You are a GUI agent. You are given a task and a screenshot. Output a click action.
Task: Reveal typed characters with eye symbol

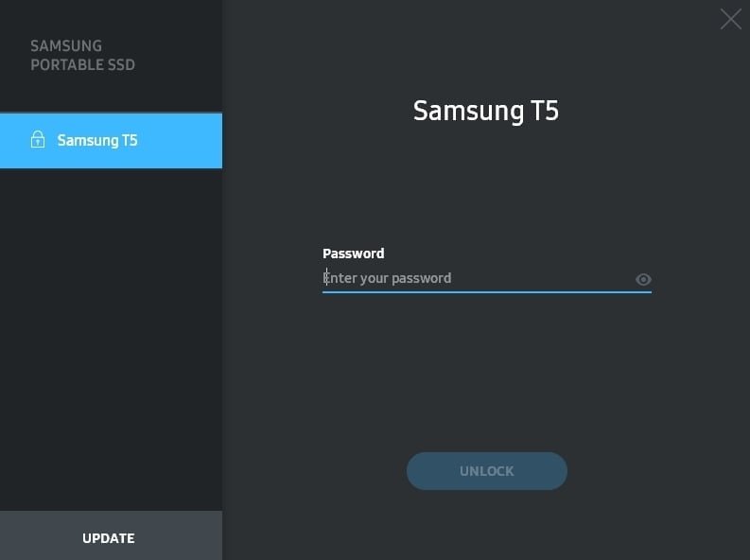click(643, 279)
